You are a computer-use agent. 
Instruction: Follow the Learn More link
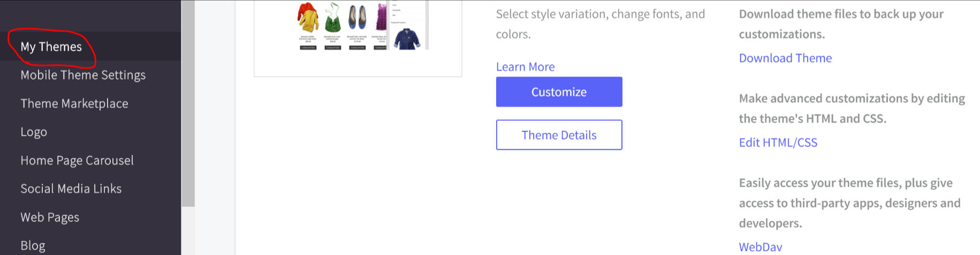[x=525, y=67]
